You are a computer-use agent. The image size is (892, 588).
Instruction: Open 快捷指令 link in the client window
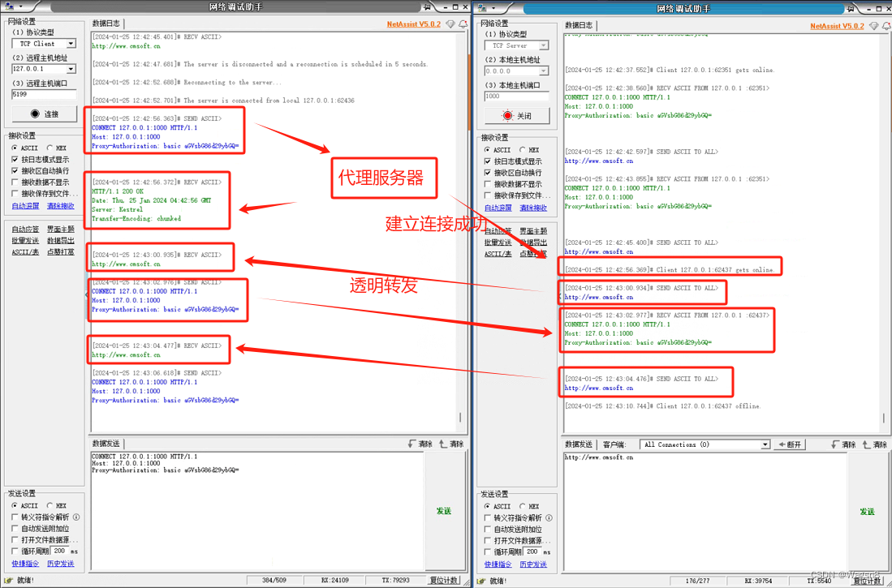tap(26, 564)
